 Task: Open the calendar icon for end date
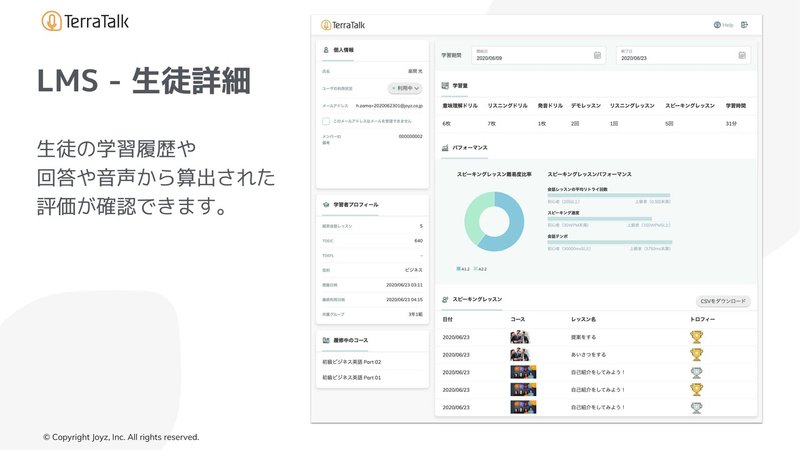742,55
